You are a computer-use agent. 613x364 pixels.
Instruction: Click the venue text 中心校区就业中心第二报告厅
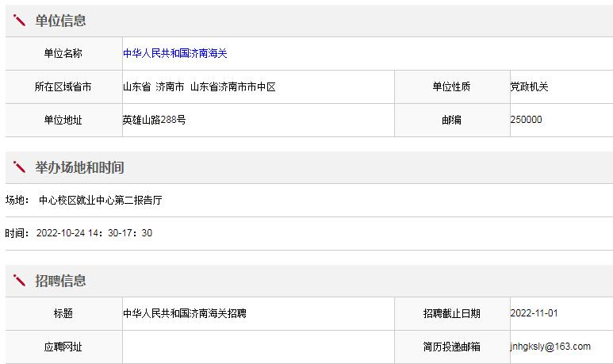[x=100, y=201]
